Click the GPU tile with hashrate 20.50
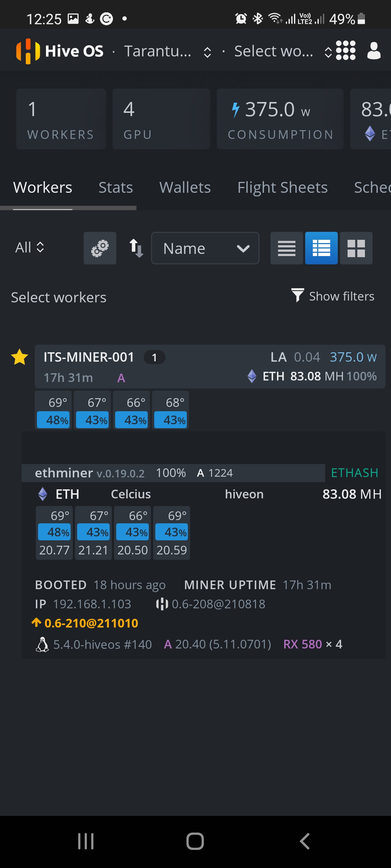391x868 pixels. click(133, 533)
